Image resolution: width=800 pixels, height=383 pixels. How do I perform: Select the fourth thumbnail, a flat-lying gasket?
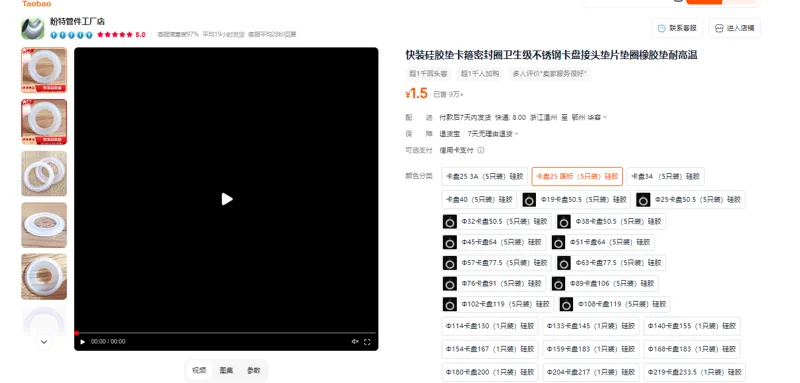[44, 225]
